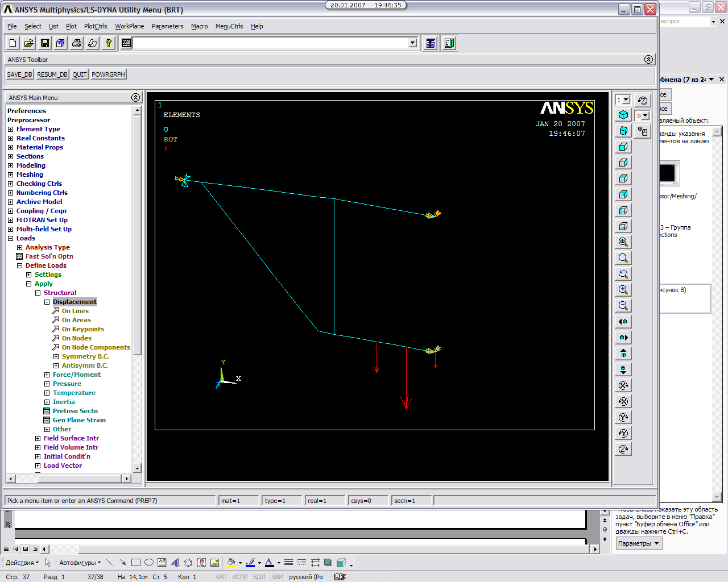Viewport: 728px width, 582px height.
Task: Open ANSYS Help question mark icon
Action: coord(109,43)
